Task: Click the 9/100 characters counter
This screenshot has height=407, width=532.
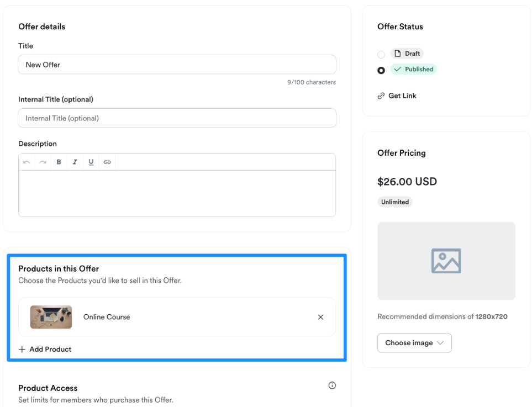Action: pos(312,82)
